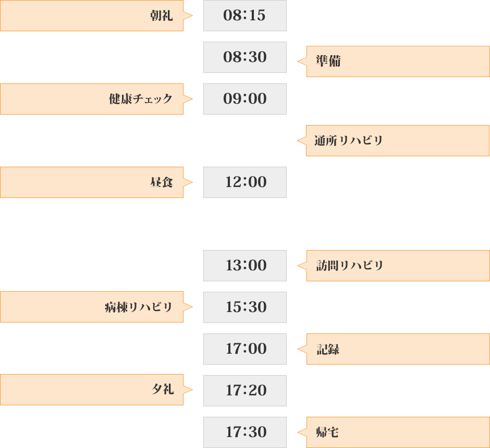This screenshot has height=448, width=490.
Task: Click the 帰宅 schedule label
Action: (x=398, y=432)
